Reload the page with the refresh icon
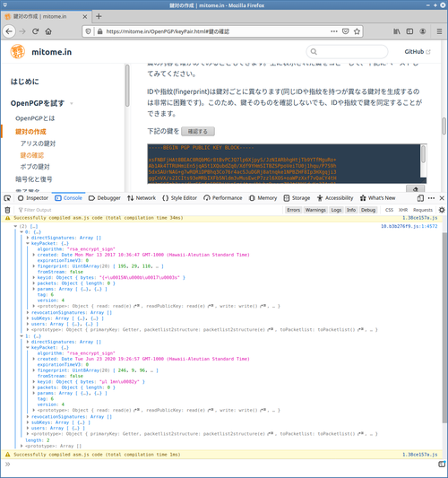 [x=35, y=31]
